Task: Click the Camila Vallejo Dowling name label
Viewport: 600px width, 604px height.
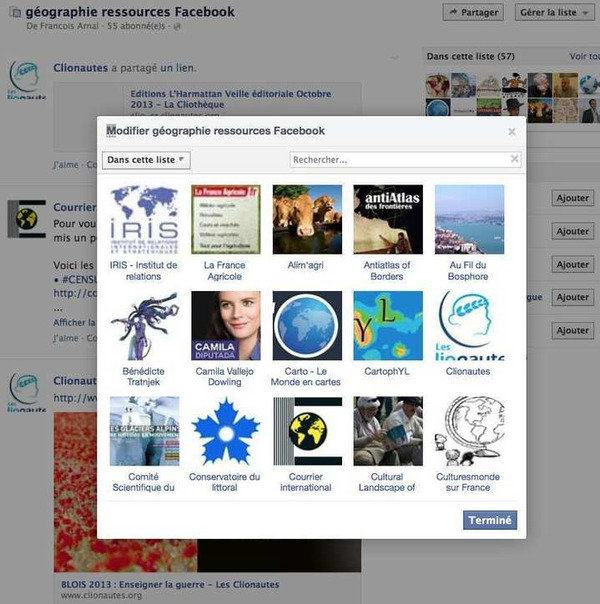Action: tap(225, 376)
